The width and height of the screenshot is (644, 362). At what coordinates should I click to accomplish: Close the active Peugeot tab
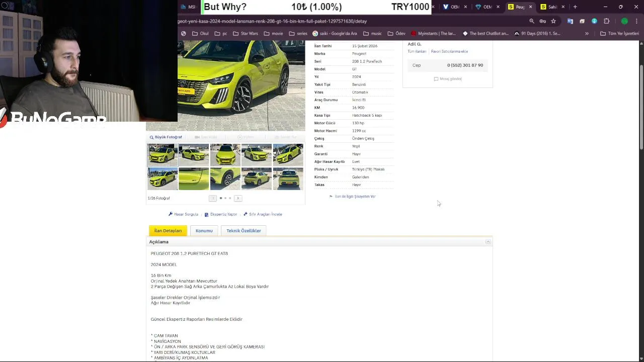[x=530, y=7]
